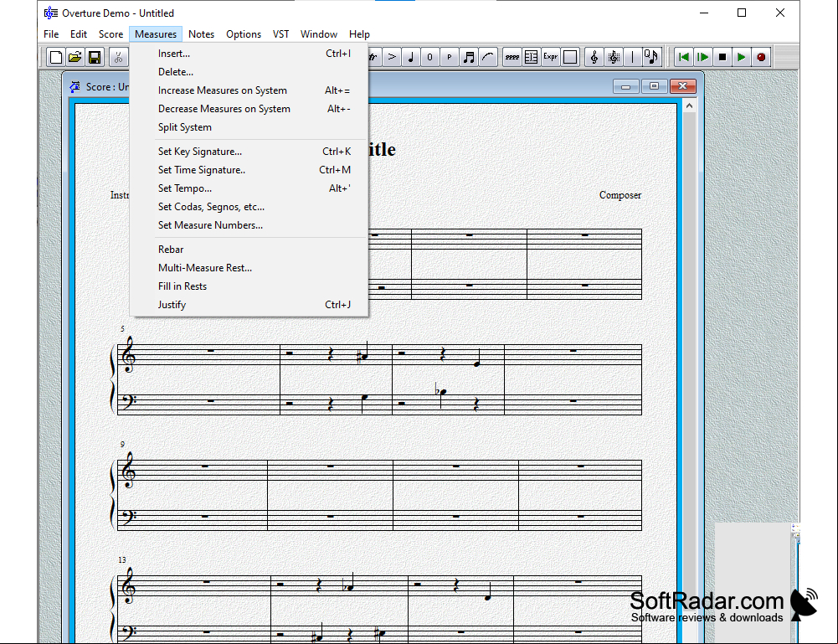Stop playback with the square button
The width and height of the screenshot is (838, 644).
(722, 57)
